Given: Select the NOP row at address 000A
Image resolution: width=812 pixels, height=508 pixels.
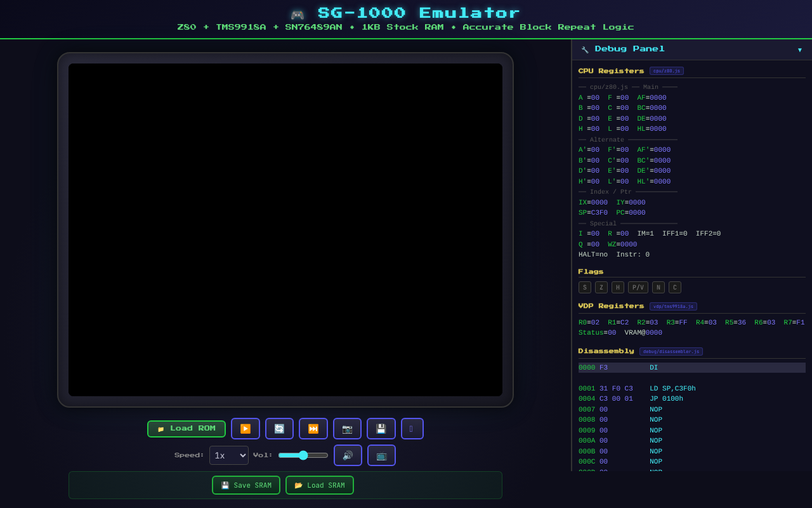Looking at the screenshot, I should (x=692, y=441).
